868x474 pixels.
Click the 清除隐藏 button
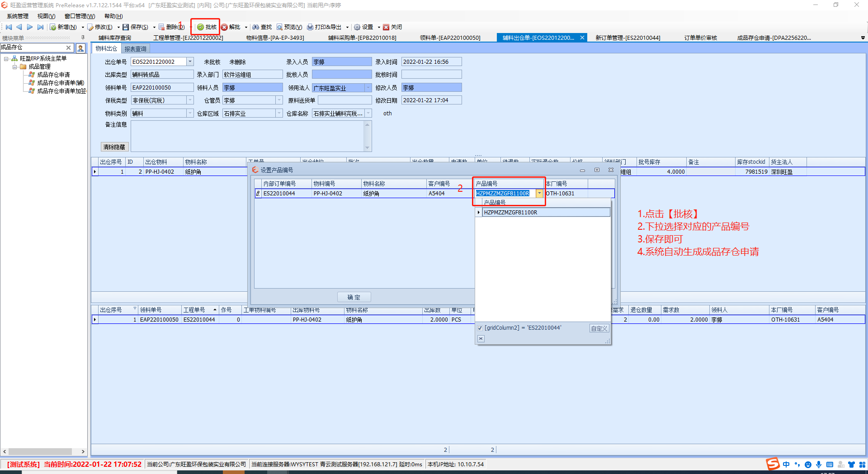114,147
